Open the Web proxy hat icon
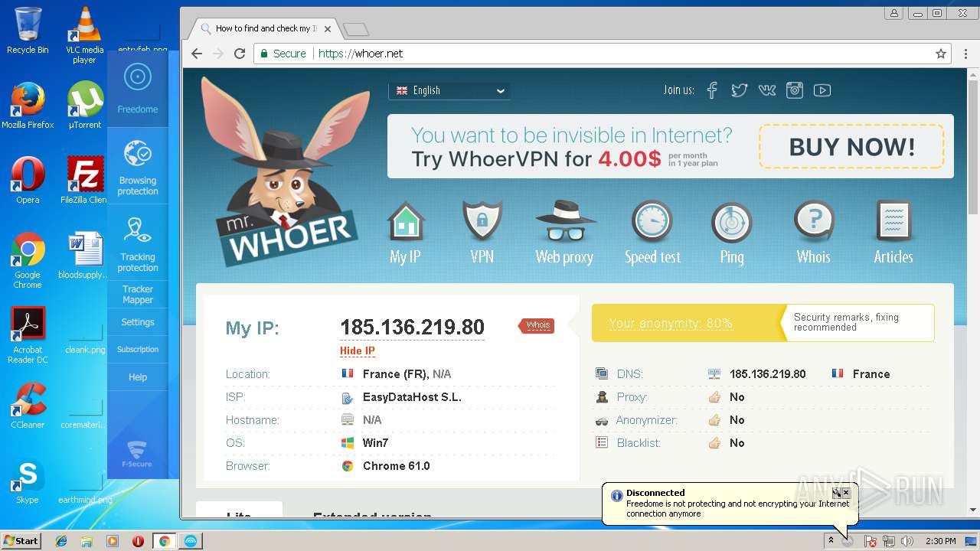The height and width of the screenshot is (551, 980). pos(564,222)
